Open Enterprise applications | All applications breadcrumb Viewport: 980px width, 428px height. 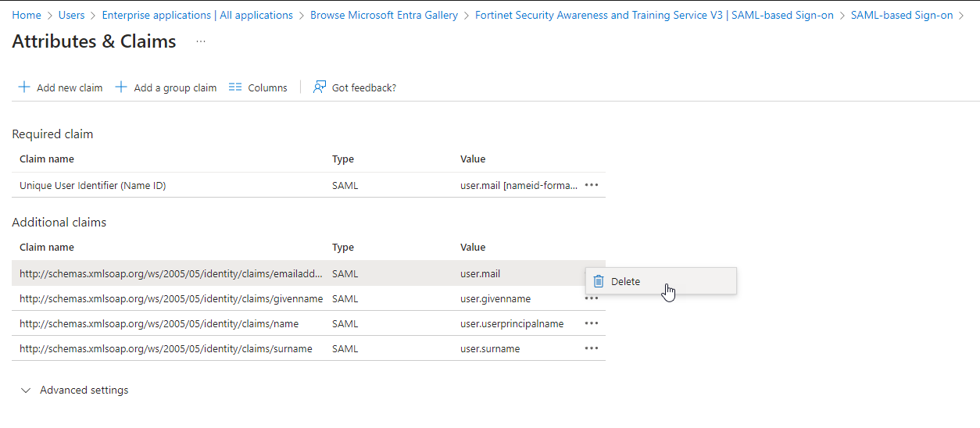click(x=198, y=15)
